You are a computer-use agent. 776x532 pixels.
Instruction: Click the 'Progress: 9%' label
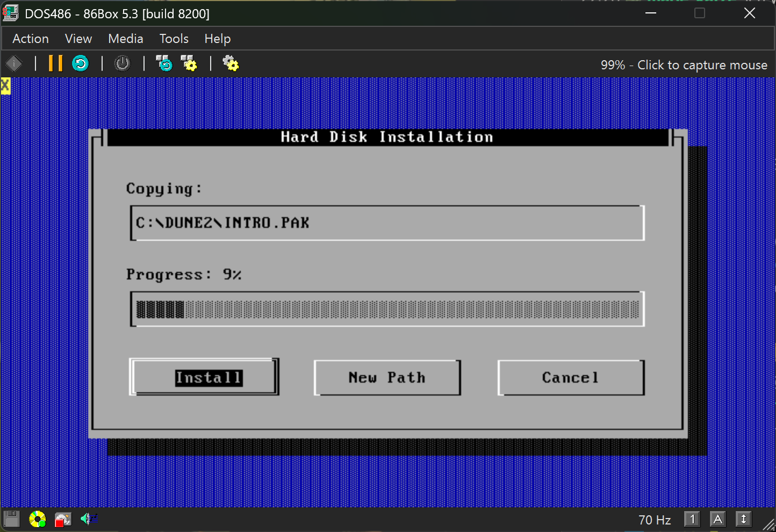pos(184,275)
